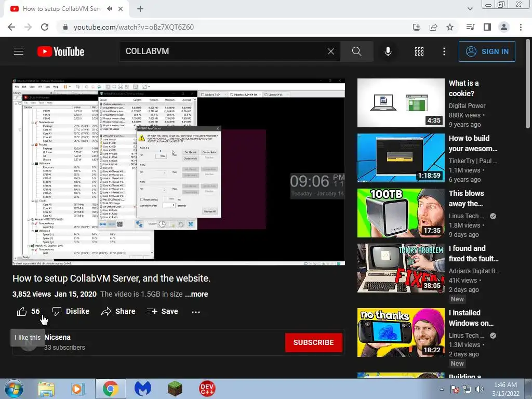Open Chrome media controls icon
Image resolution: width=532 pixels, height=399 pixels.
[x=470, y=27]
